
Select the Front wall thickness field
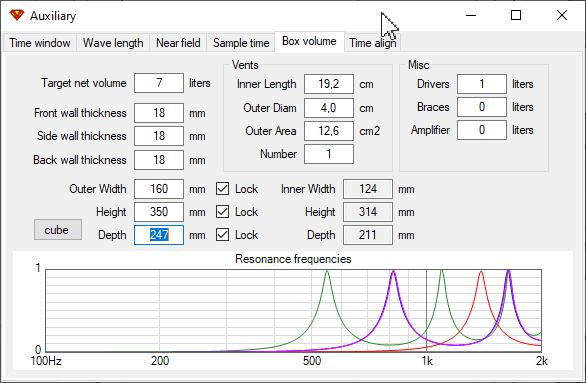click(159, 113)
